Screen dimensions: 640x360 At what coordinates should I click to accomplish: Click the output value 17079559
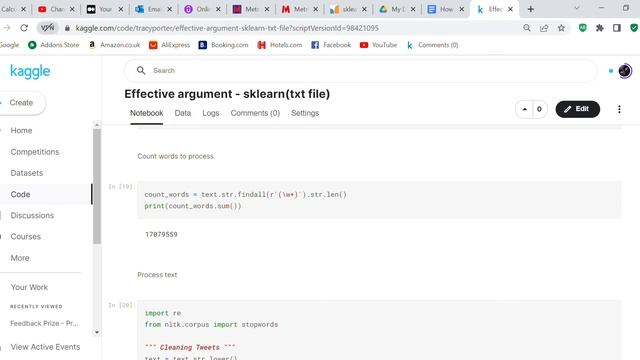[161, 234]
